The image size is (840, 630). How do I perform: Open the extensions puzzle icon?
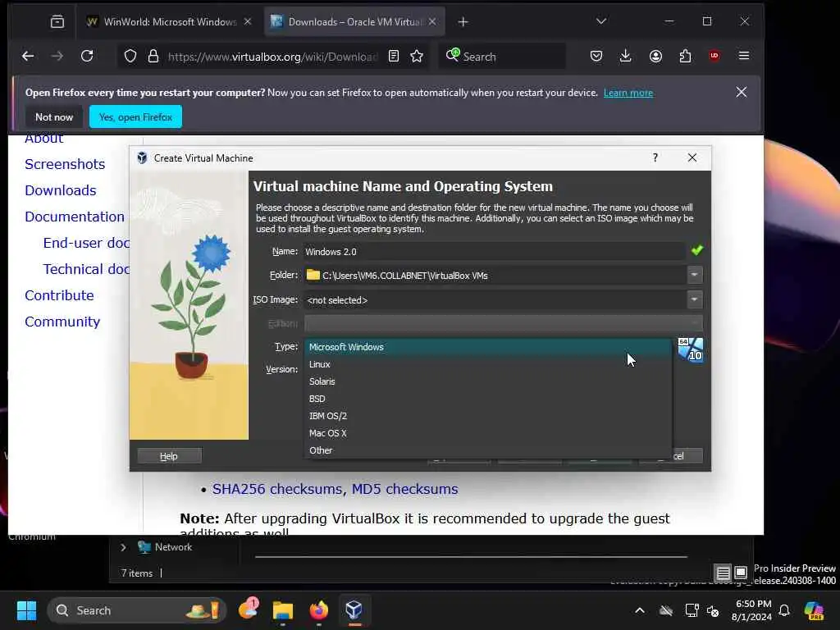point(685,56)
